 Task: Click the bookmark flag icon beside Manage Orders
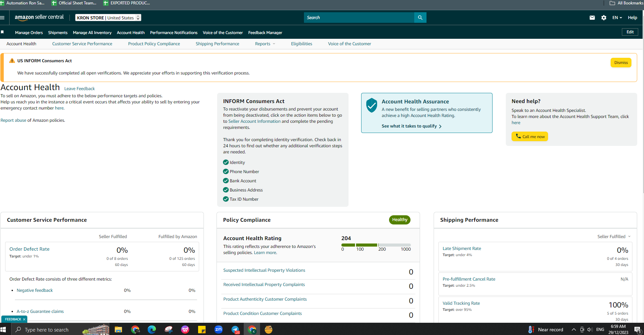point(2,32)
